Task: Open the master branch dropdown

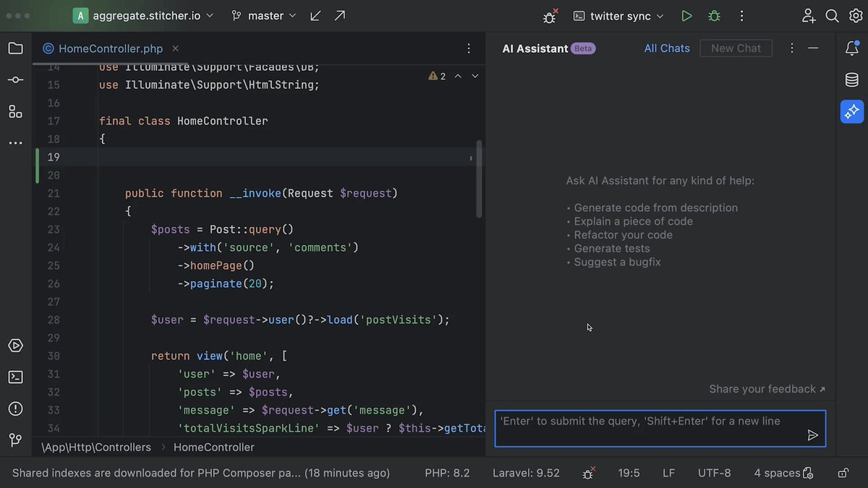Action: pyautogui.click(x=263, y=15)
